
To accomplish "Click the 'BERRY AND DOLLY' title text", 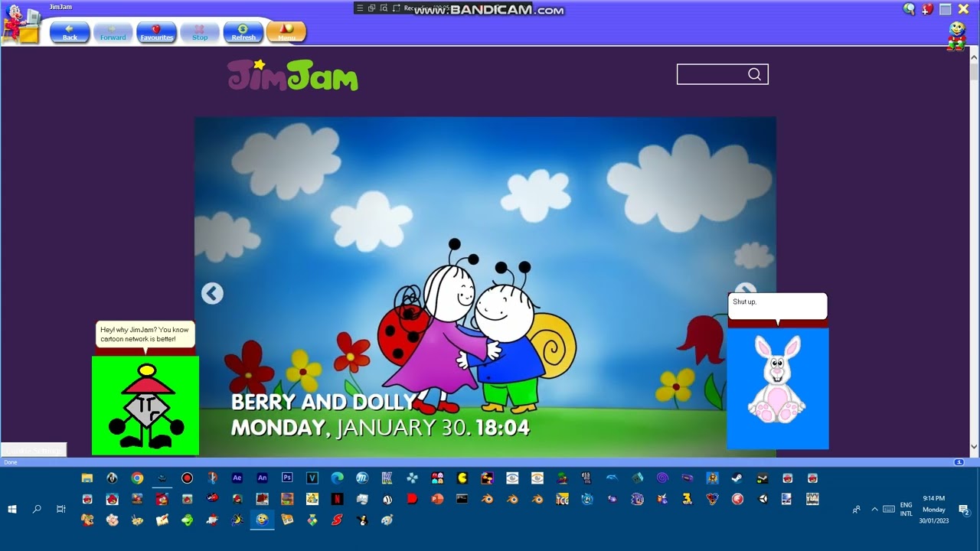I will click(323, 403).
